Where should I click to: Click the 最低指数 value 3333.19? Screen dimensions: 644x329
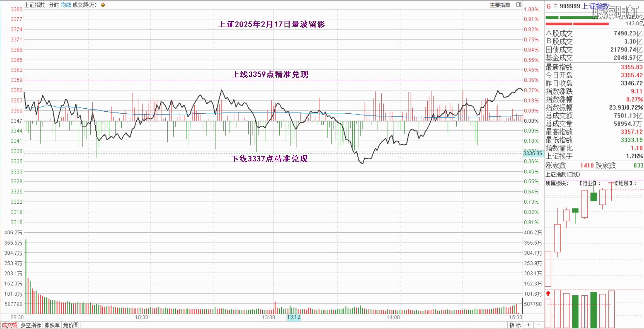tap(631, 140)
